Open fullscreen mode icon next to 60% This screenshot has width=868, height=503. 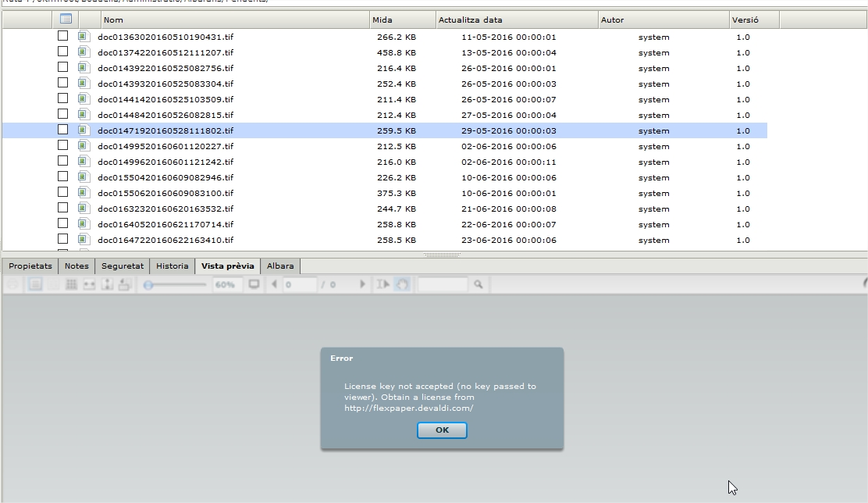(254, 285)
